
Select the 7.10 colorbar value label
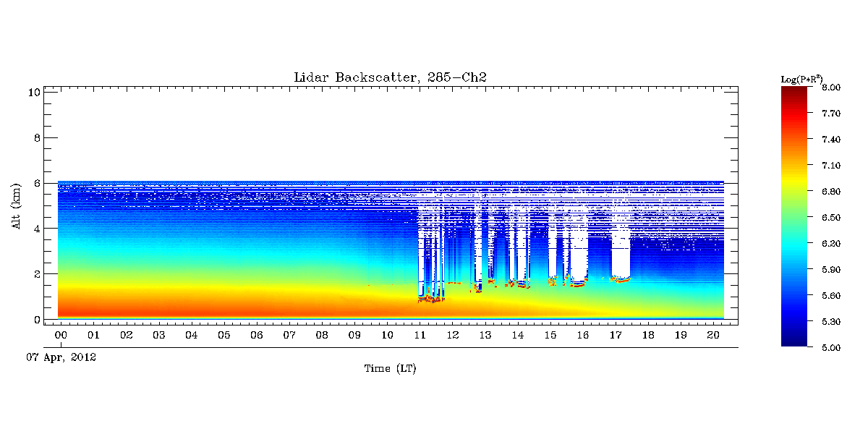830,166
